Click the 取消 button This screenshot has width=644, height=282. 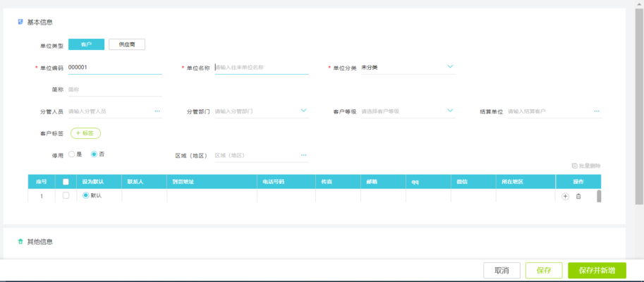[502, 271]
